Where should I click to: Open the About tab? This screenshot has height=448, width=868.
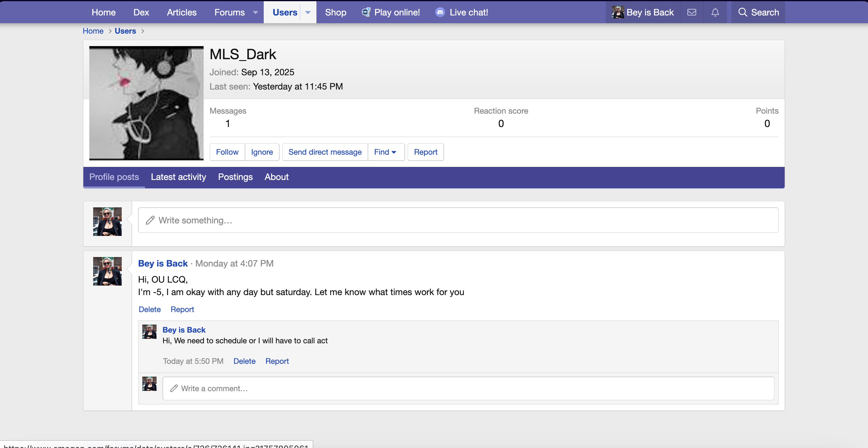pos(276,177)
